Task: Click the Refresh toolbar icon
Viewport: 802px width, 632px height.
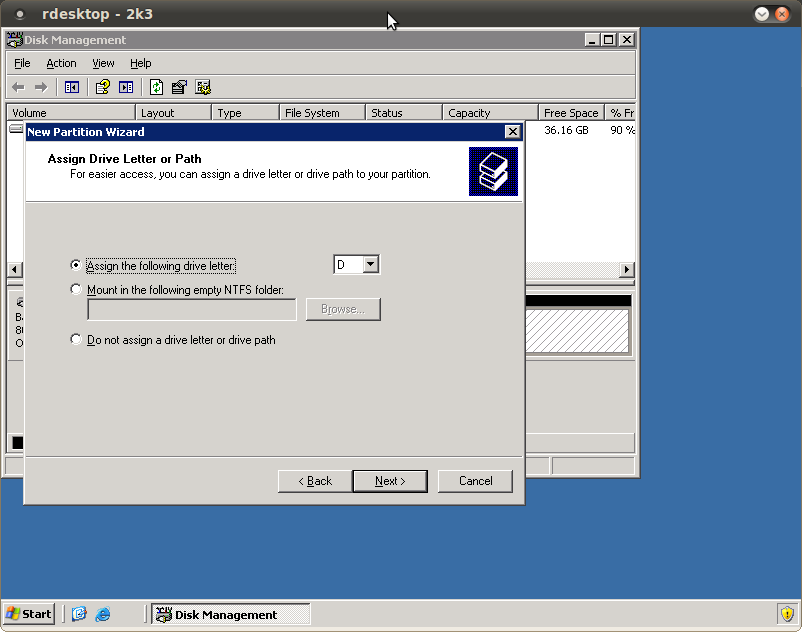Action: [157, 87]
